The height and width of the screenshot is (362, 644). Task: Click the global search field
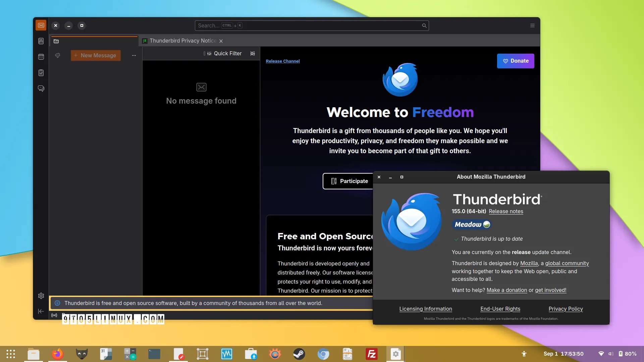coord(312,25)
